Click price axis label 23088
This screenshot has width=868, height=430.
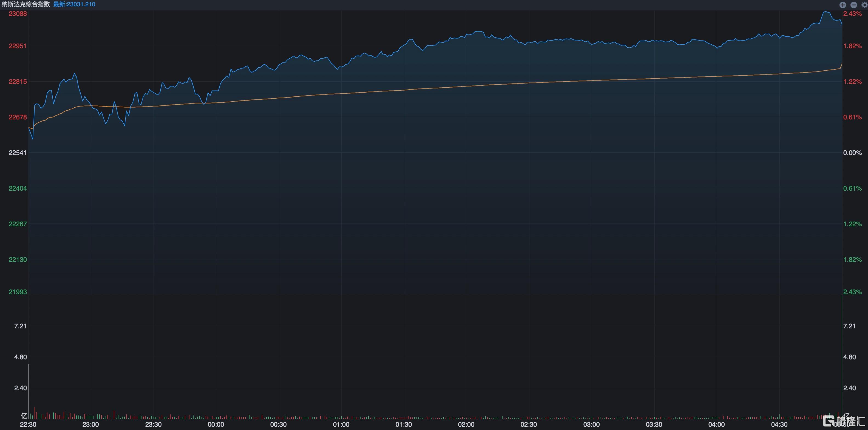coord(18,14)
